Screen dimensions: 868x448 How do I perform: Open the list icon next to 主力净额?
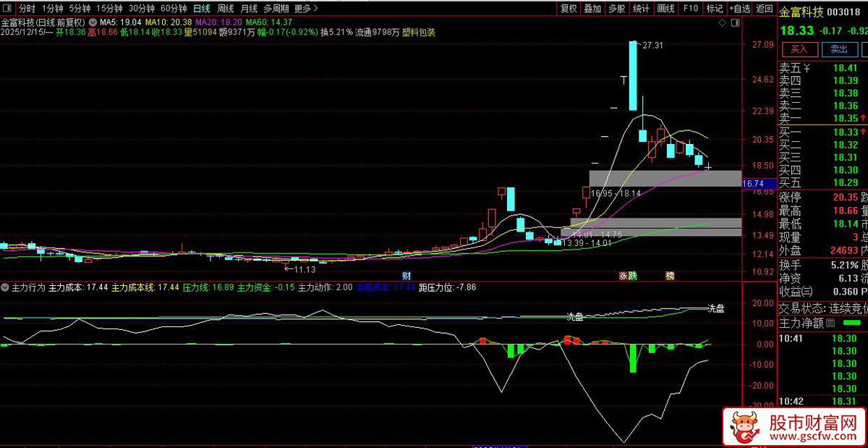tap(830, 323)
